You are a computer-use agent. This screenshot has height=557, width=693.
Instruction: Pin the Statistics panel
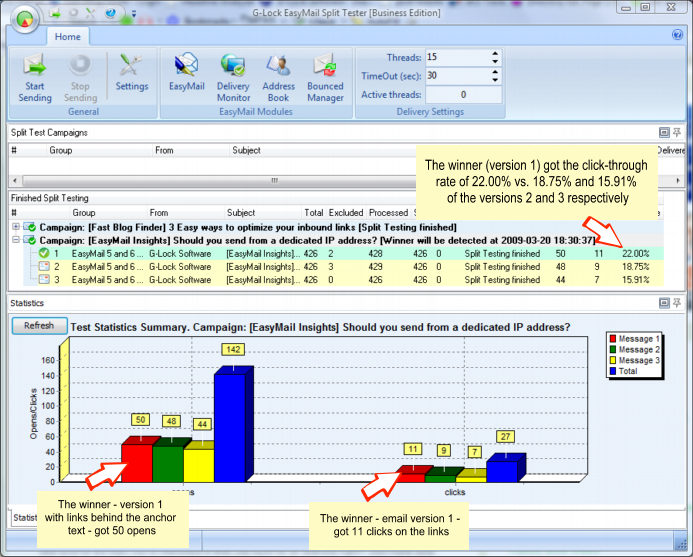(x=677, y=303)
